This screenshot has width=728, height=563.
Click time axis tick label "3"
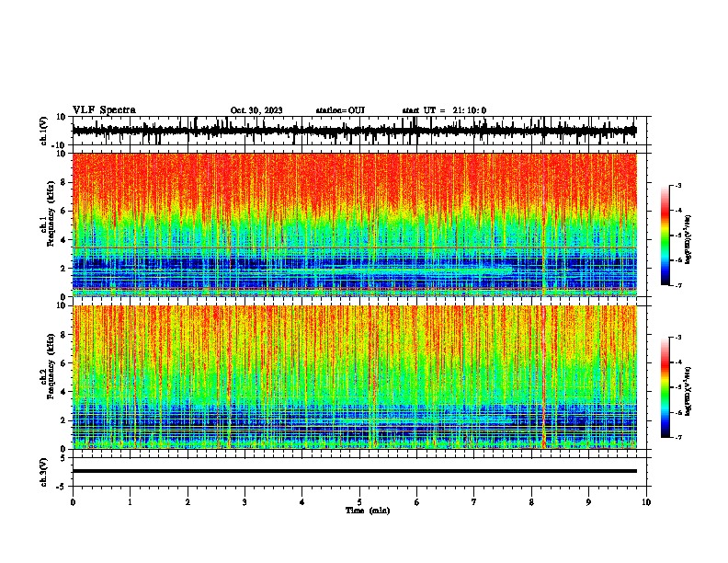[x=245, y=502]
